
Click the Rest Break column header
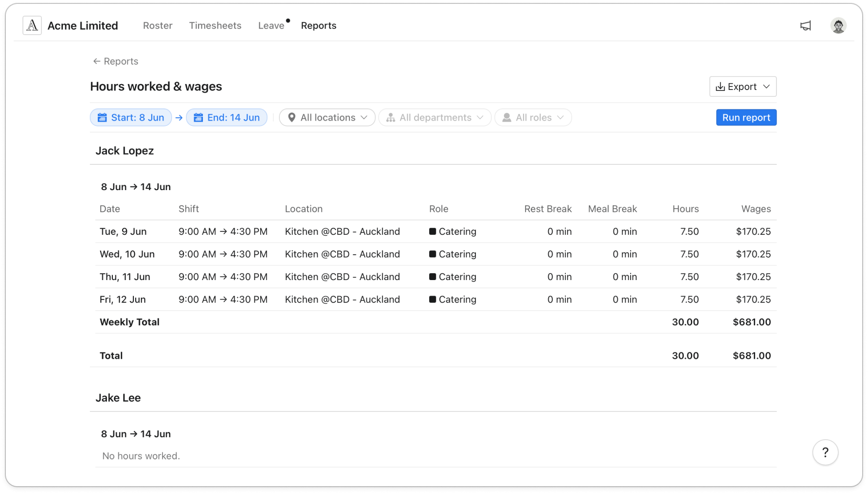coord(548,209)
